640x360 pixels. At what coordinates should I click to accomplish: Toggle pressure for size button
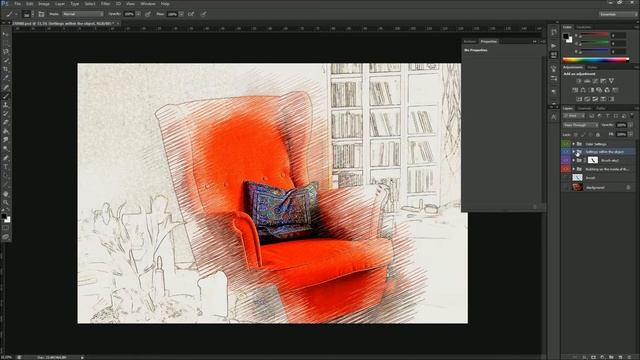[203, 14]
